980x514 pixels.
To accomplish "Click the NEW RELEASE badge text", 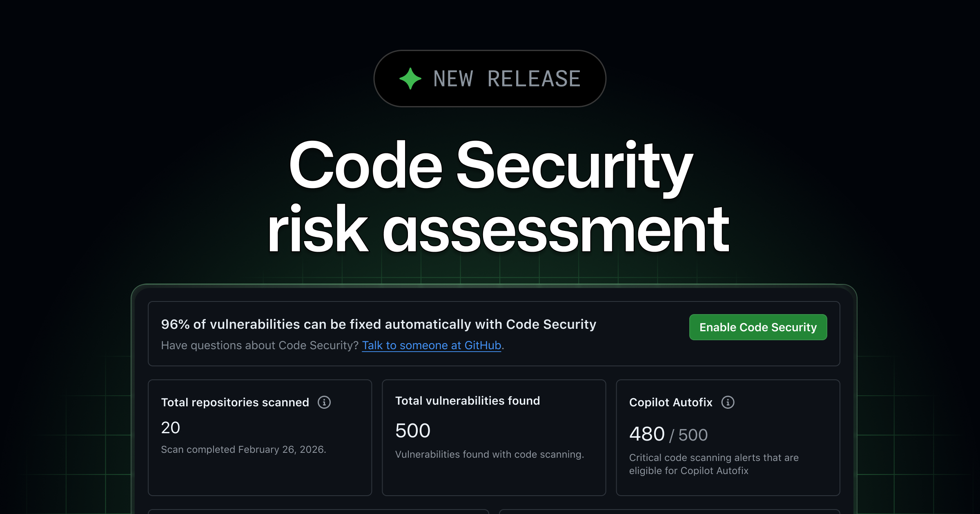I will click(x=506, y=78).
